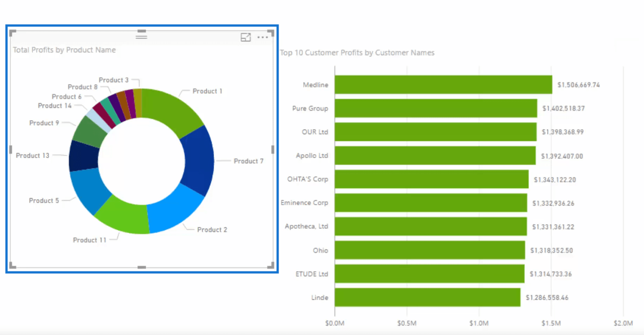The image size is (644, 335).
Task: Click the 'Ohio' axis label
Action: [320, 251]
